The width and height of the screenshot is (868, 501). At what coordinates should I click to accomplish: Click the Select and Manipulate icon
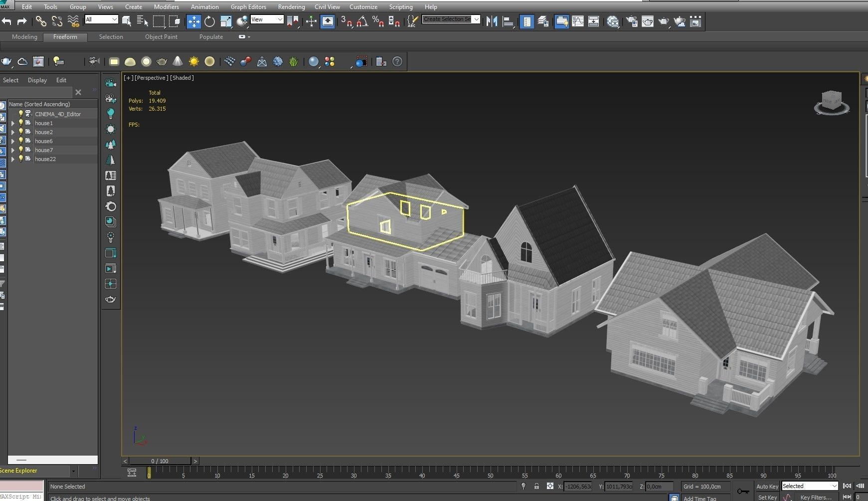(x=311, y=21)
